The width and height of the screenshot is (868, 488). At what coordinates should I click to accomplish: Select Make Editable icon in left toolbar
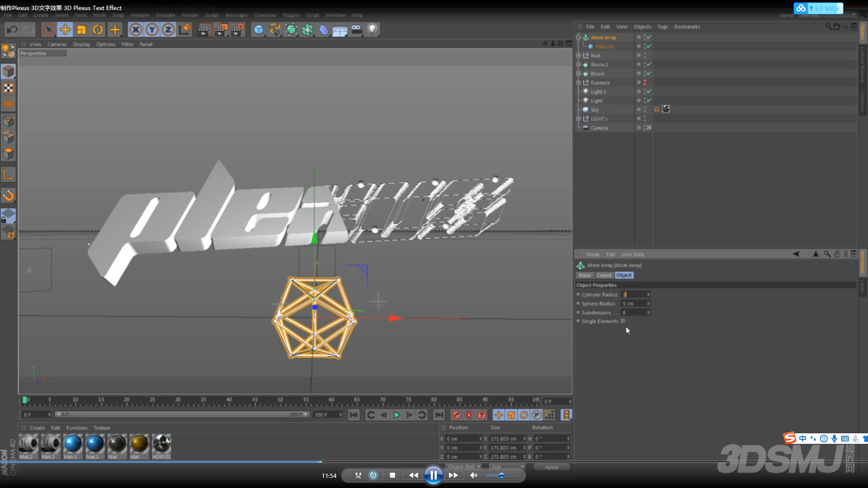(x=8, y=50)
